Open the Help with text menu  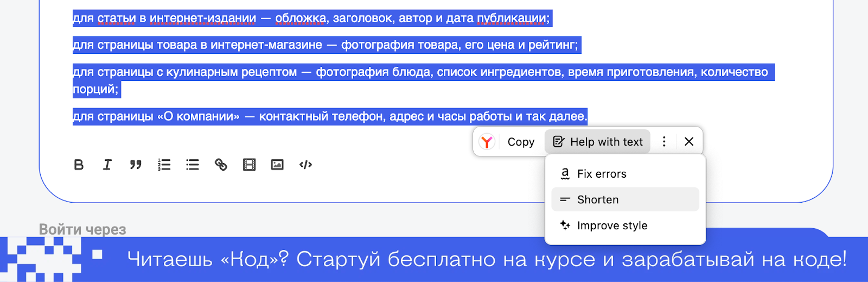point(597,142)
